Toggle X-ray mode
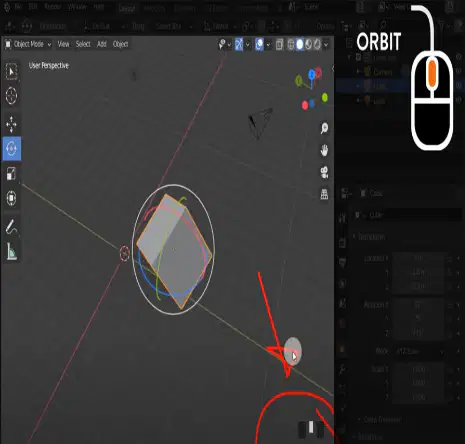Image resolution: width=465 pixels, height=444 pixels. pos(279,44)
